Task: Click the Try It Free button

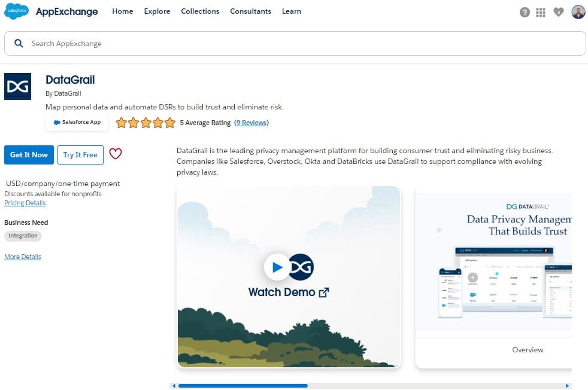Action: pyautogui.click(x=80, y=155)
